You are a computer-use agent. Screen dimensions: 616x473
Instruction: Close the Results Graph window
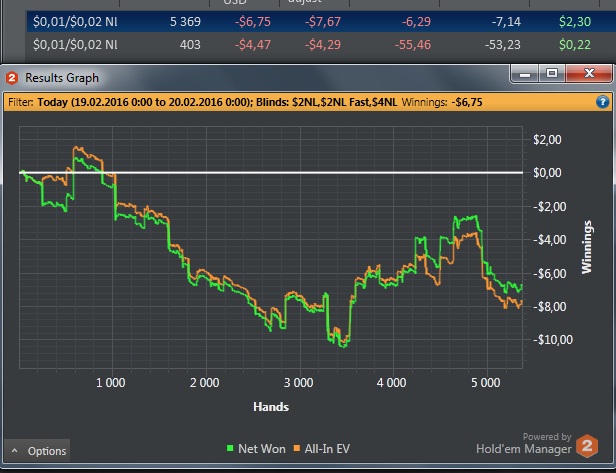(588, 73)
